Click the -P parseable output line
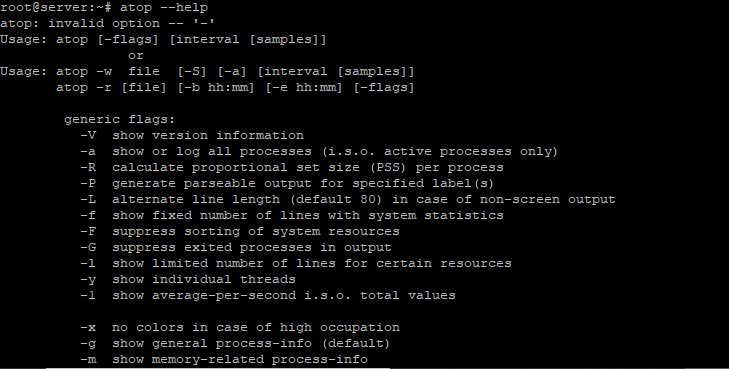Screen dimensions: 729x369 287,183
